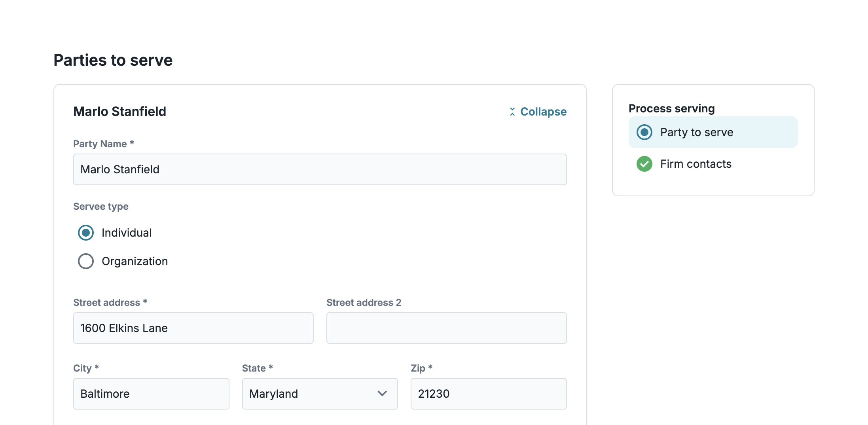
Task: Go to the Firm contacts step
Action: (x=696, y=164)
